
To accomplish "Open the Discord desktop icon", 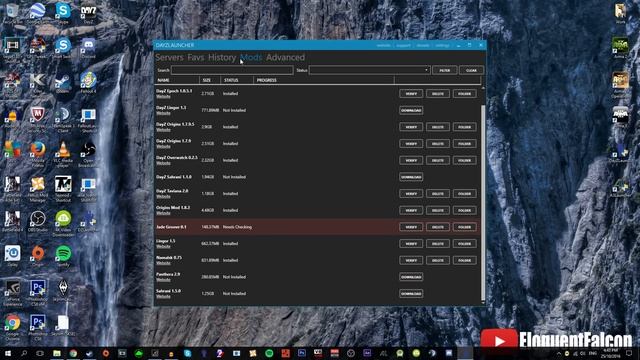I will click(88, 47).
